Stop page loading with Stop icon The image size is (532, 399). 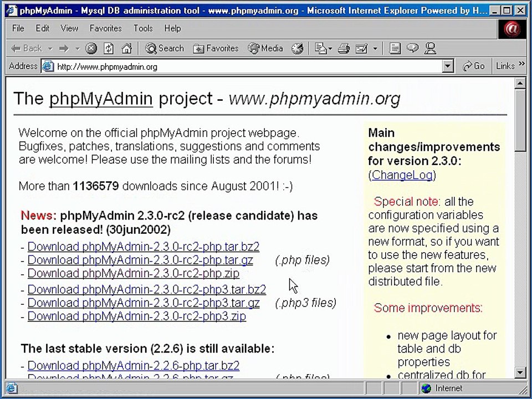pyautogui.click(x=91, y=49)
